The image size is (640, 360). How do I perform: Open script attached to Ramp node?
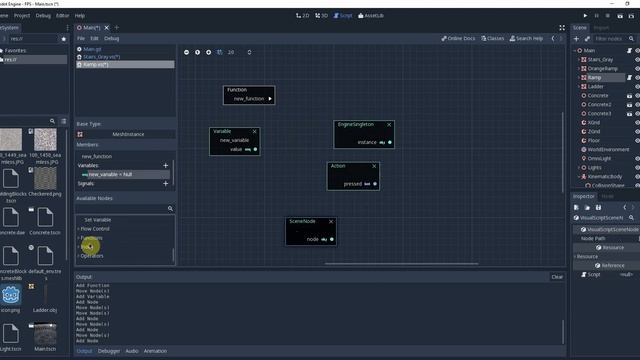pos(629,78)
